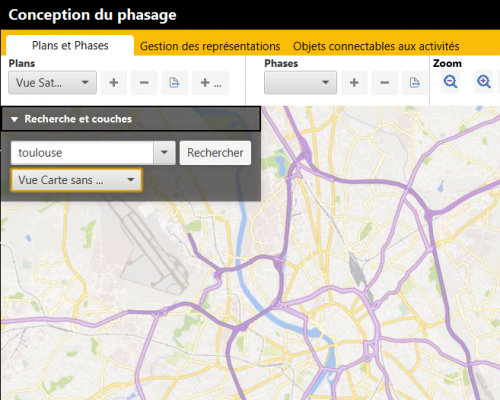Zoom out with magnifier minus icon
This screenshot has height=400, width=500.
click(450, 82)
